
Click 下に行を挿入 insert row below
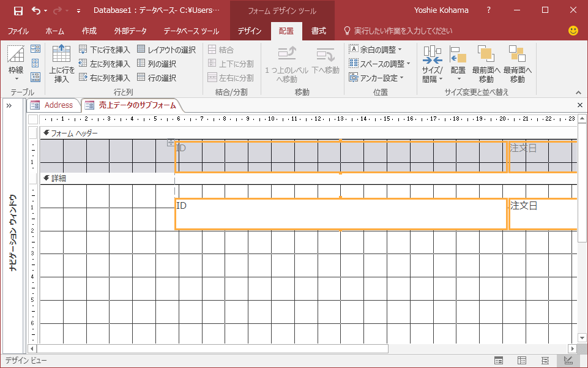tap(105, 50)
